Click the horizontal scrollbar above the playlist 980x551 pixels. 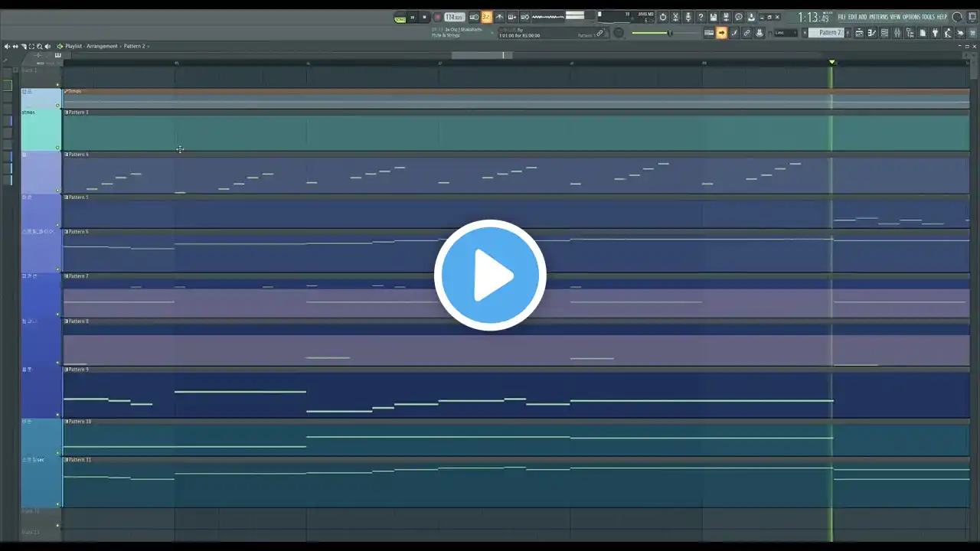coord(482,55)
